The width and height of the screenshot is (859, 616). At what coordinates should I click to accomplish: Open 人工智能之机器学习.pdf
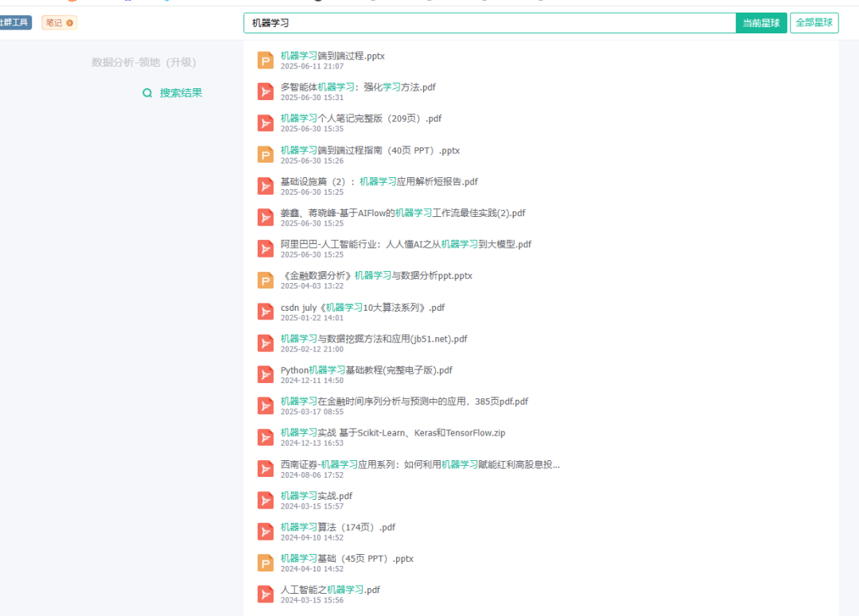tap(330, 590)
